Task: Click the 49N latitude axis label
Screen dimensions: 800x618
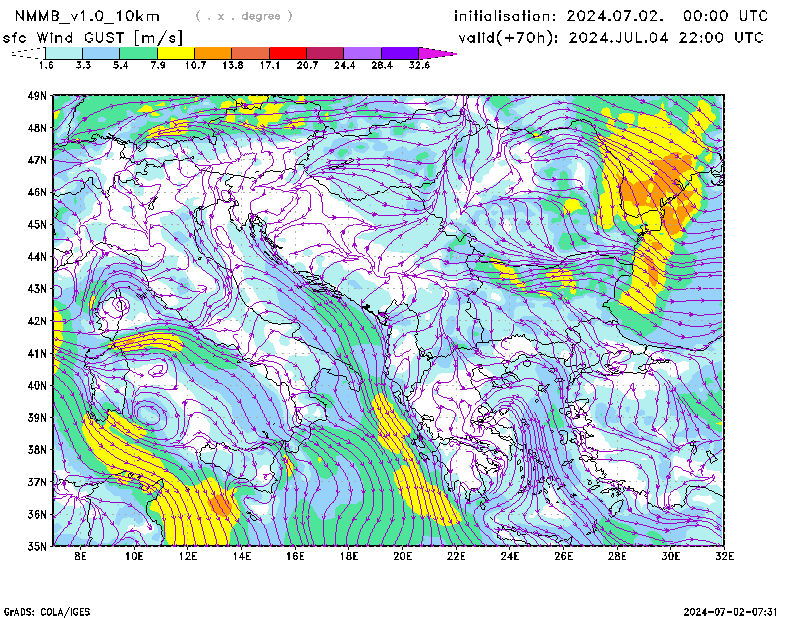Action: click(x=38, y=96)
